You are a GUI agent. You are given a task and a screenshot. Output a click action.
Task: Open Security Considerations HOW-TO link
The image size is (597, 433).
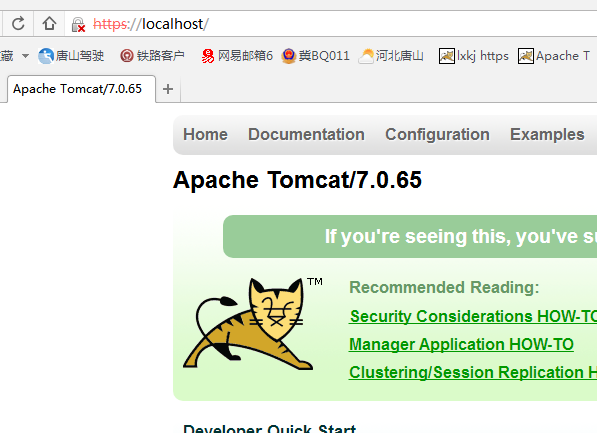pyautogui.click(x=473, y=316)
